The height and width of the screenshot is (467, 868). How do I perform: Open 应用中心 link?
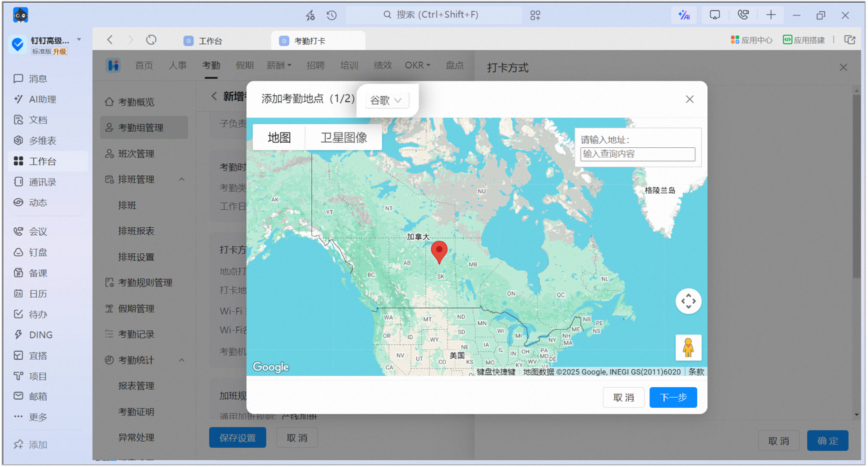751,40
